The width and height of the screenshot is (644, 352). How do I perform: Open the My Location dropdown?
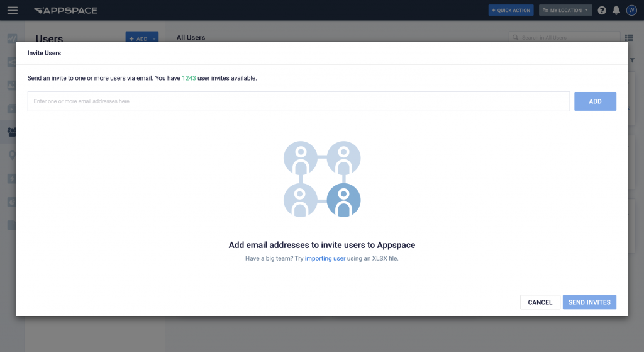click(565, 10)
